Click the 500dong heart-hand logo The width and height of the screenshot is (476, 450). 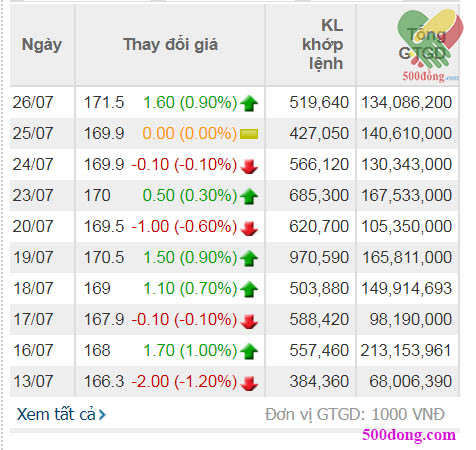[430, 45]
